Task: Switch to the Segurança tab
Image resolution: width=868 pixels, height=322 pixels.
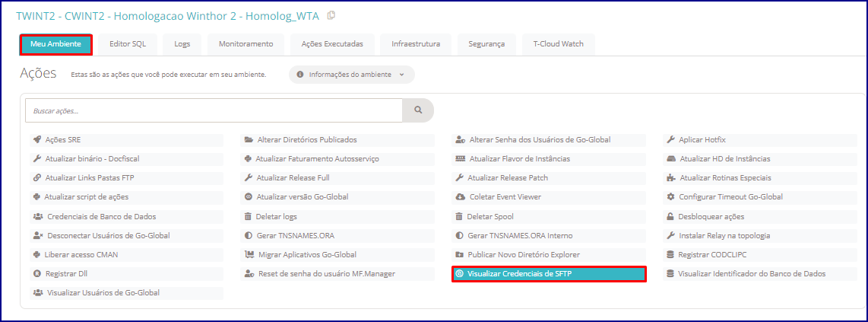Action: click(x=486, y=44)
